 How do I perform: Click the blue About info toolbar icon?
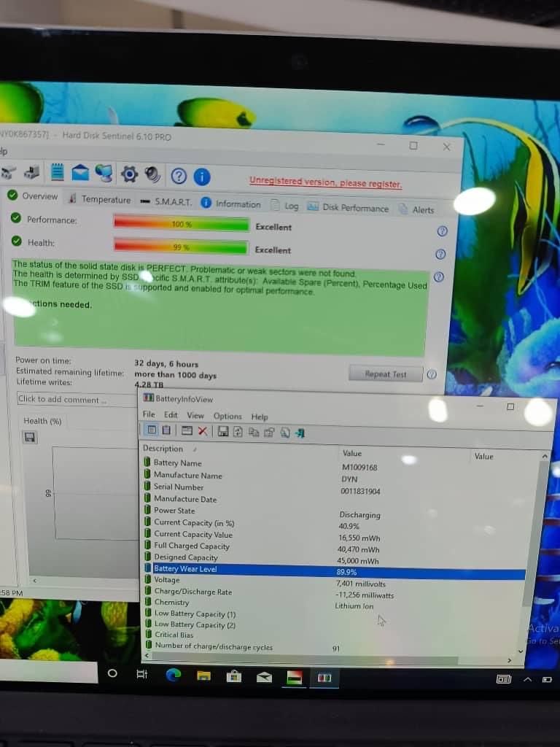pos(202,177)
